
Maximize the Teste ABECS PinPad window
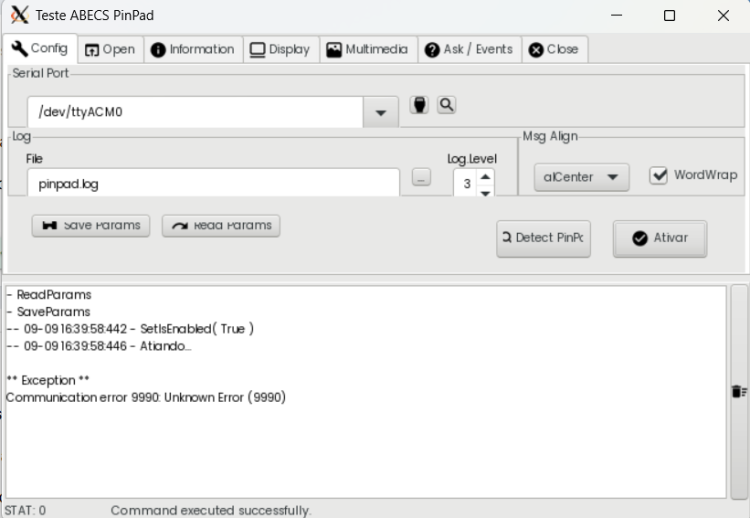(670, 15)
